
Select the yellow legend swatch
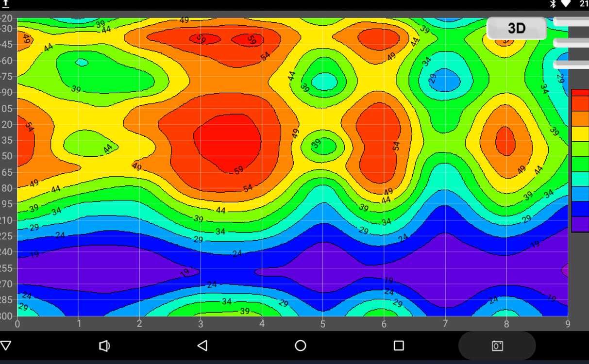[580, 134]
